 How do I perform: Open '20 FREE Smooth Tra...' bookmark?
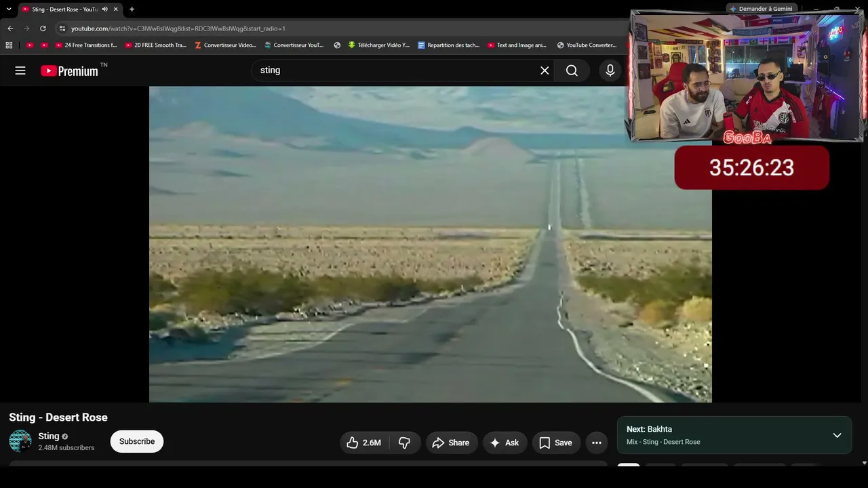[156, 45]
